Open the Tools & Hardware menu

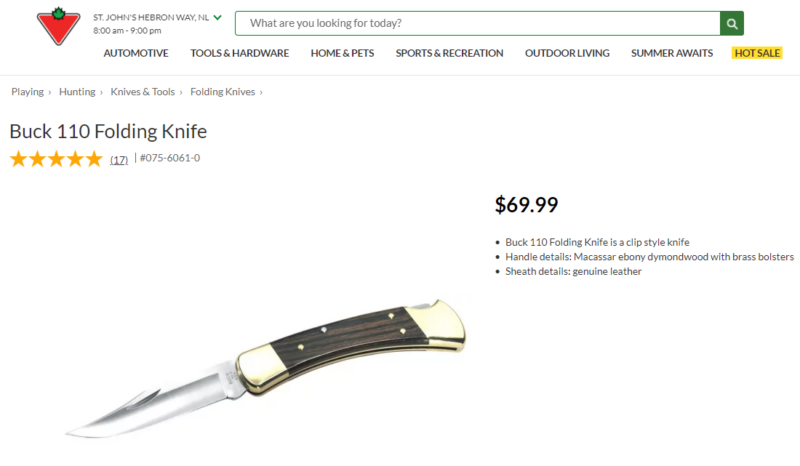point(240,53)
